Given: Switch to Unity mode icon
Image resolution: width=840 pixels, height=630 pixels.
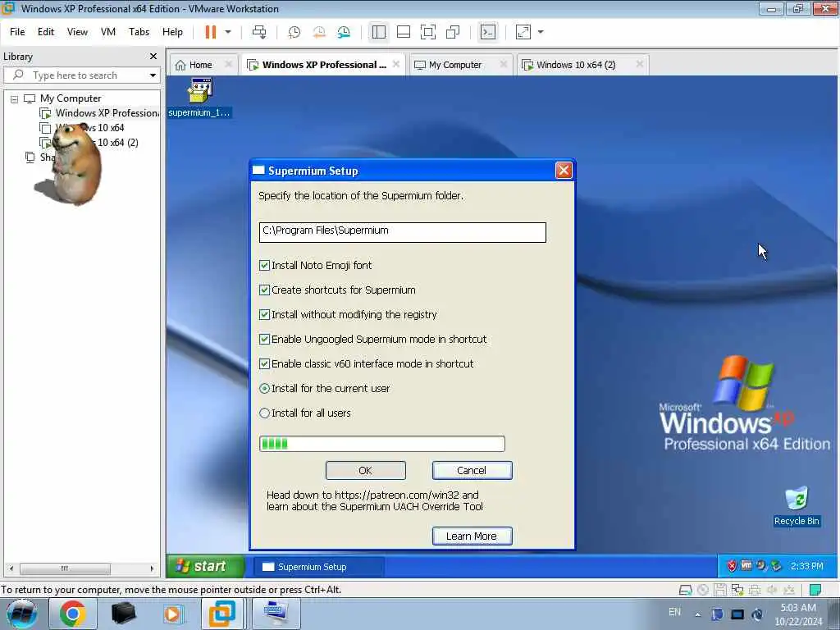Looking at the screenshot, I should [x=453, y=32].
